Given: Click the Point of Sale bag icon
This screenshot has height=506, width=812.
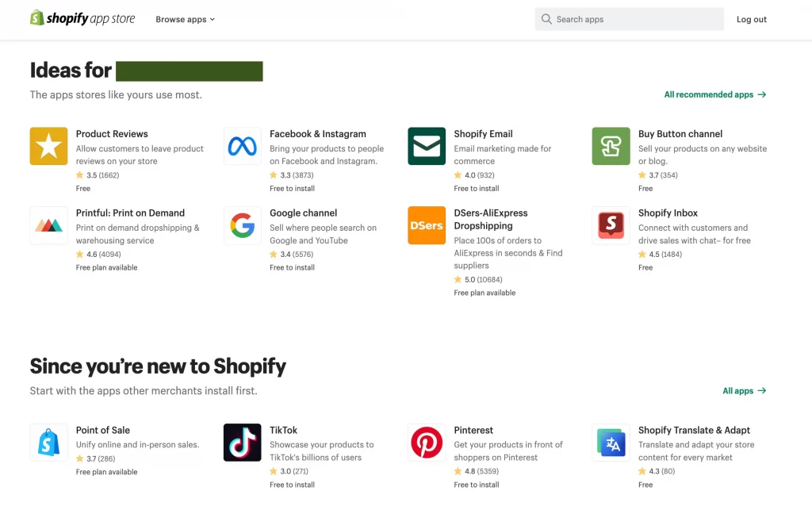Looking at the screenshot, I should pos(48,443).
